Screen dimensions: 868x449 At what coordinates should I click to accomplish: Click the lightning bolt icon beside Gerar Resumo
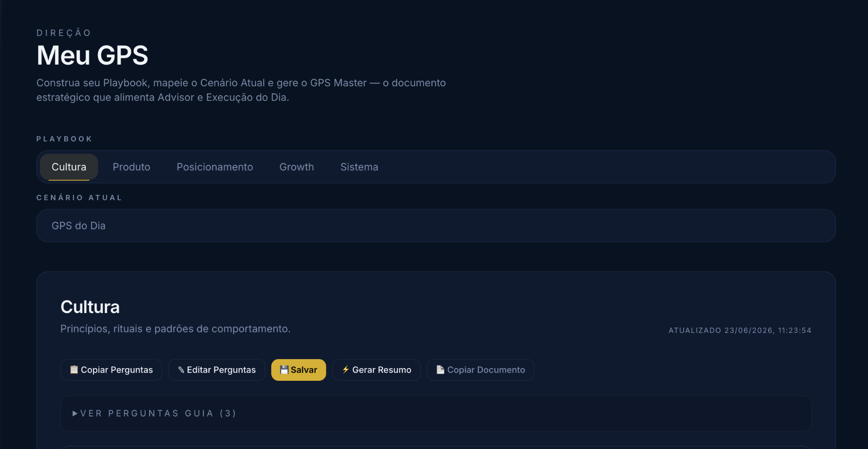346,369
